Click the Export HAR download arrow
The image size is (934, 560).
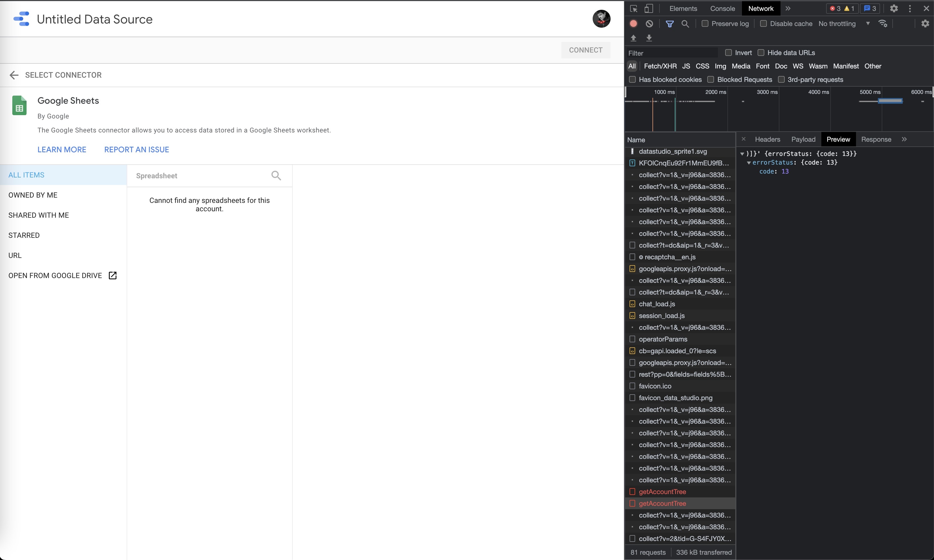(649, 38)
